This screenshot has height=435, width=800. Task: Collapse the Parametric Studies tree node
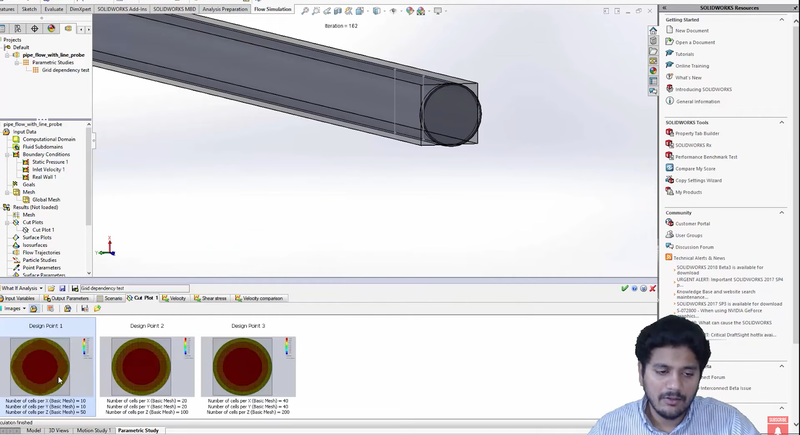tap(17, 63)
